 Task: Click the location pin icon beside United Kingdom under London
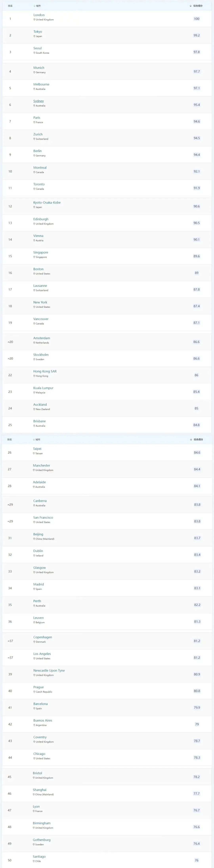[34, 20]
